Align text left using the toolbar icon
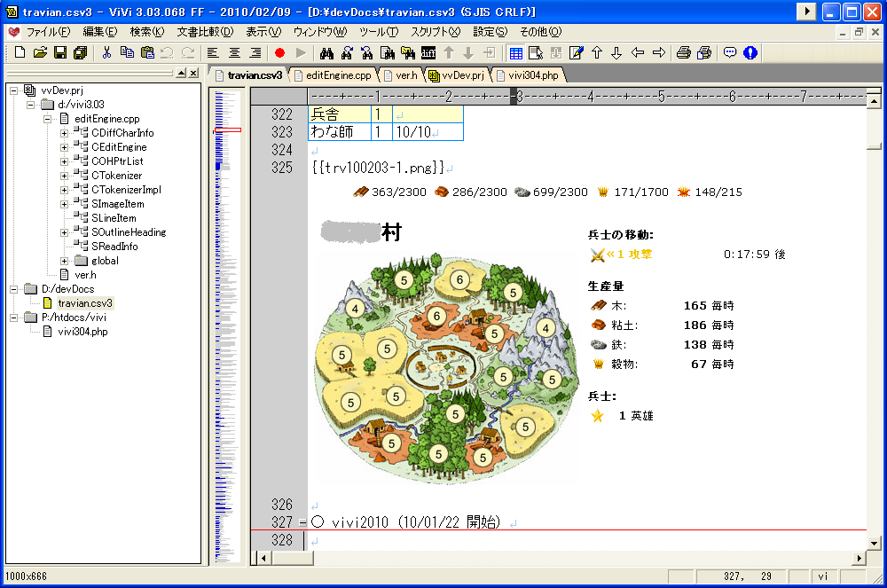 [x=213, y=52]
